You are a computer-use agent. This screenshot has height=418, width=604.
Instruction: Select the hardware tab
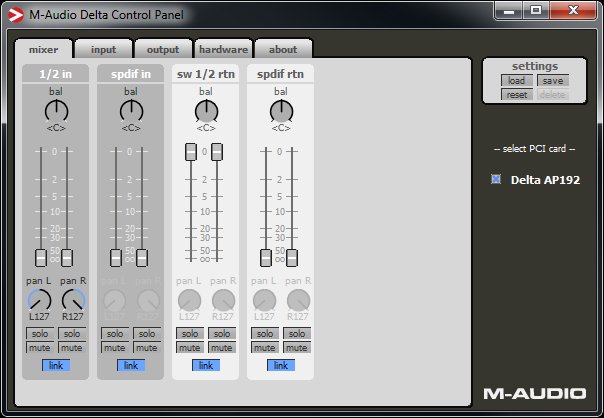pyautogui.click(x=223, y=49)
